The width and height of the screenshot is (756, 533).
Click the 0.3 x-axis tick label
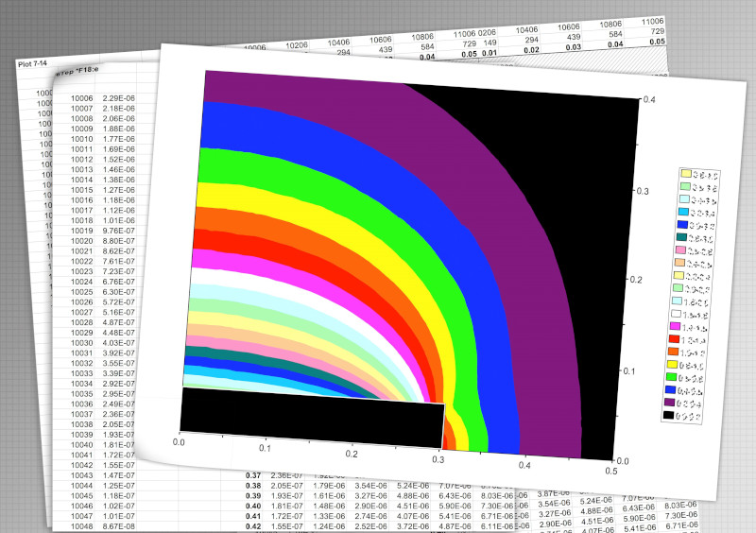pos(438,458)
